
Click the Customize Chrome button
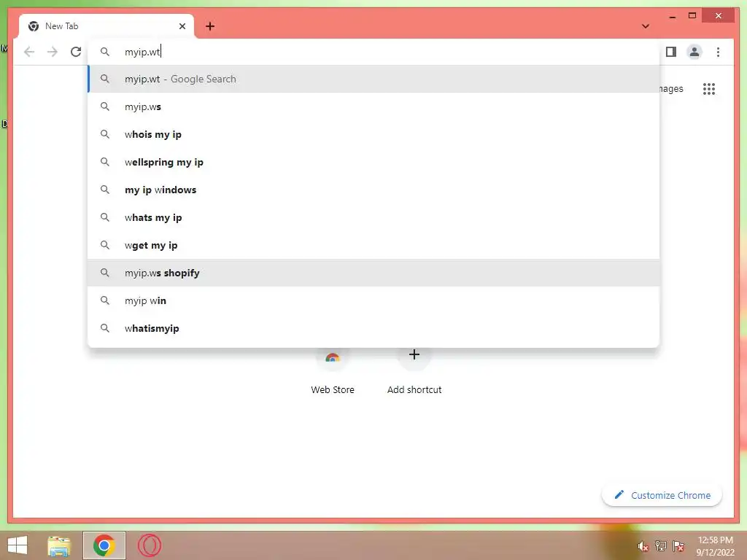662,495
